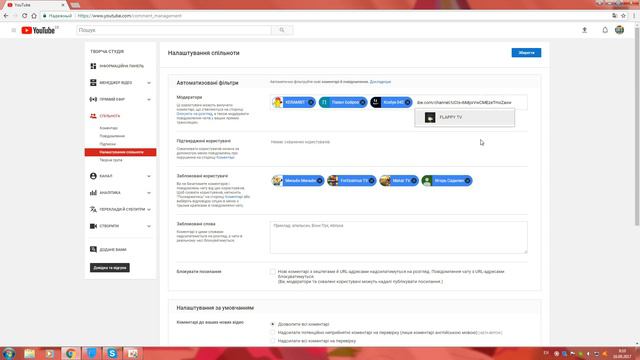The width and height of the screenshot is (640, 360).
Task: Open the Comments link under Approved users
Action: (225, 158)
